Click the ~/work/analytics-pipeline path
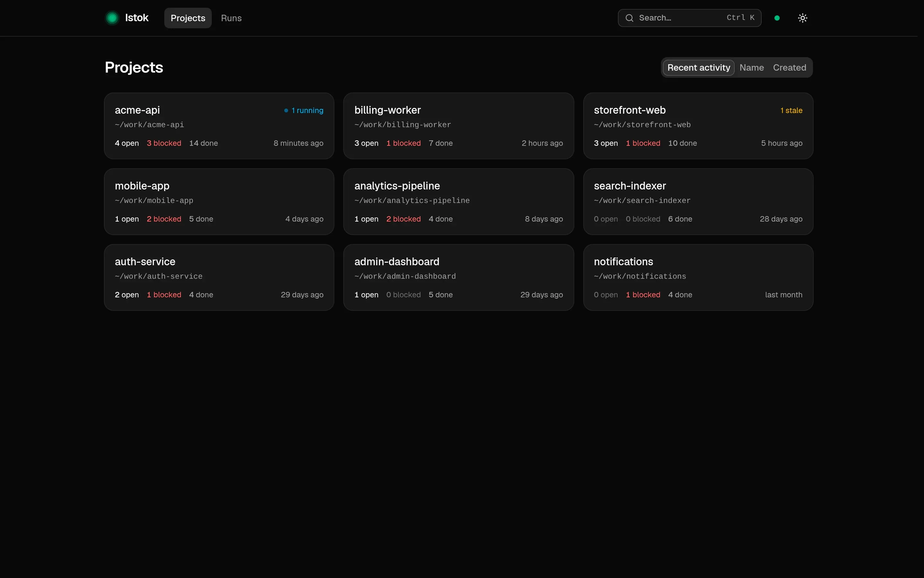This screenshot has height=578, width=924. pos(412,201)
